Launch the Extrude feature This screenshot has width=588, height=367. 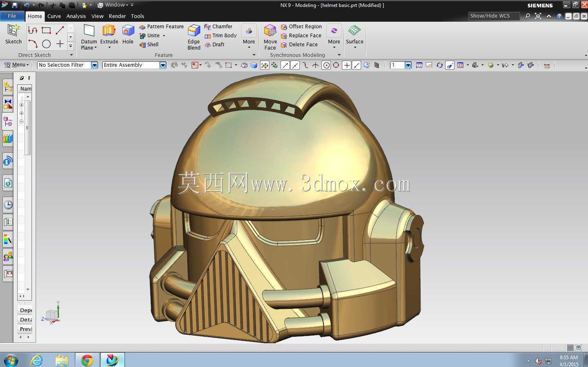(x=109, y=36)
